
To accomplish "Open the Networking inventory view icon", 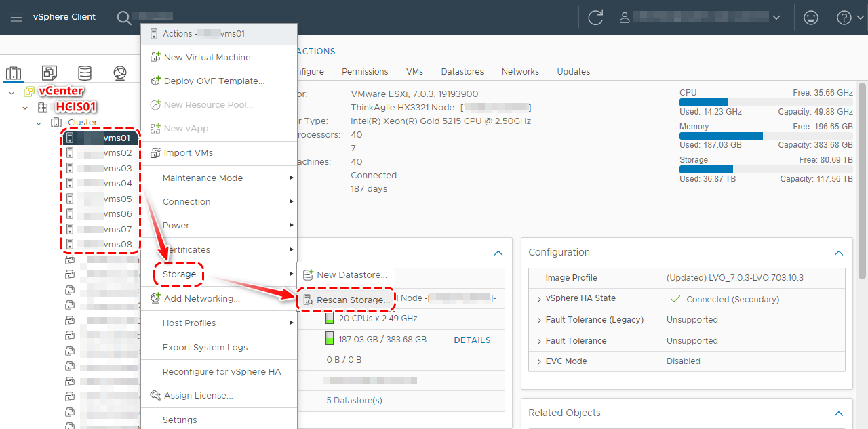I will 120,73.
